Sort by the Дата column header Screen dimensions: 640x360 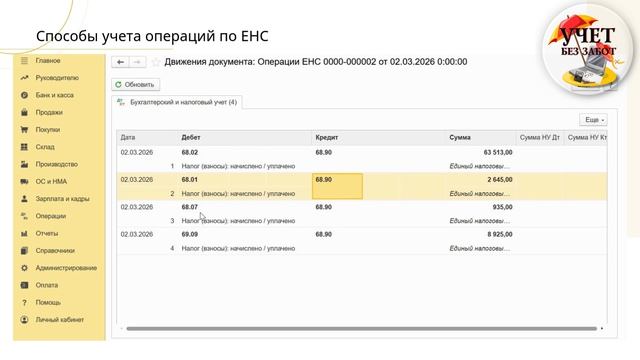click(x=147, y=138)
